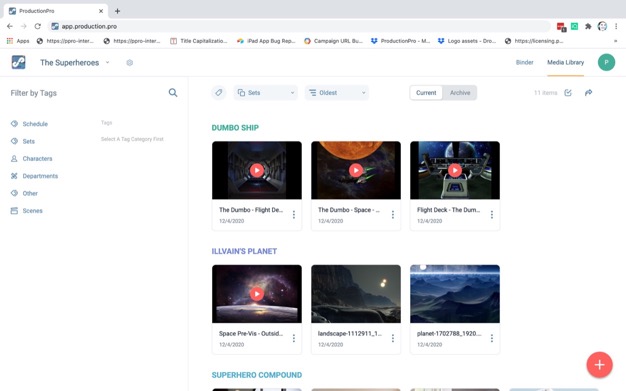Show more bookmarks chevron
The image size is (626, 391).
click(x=615, y=41)
